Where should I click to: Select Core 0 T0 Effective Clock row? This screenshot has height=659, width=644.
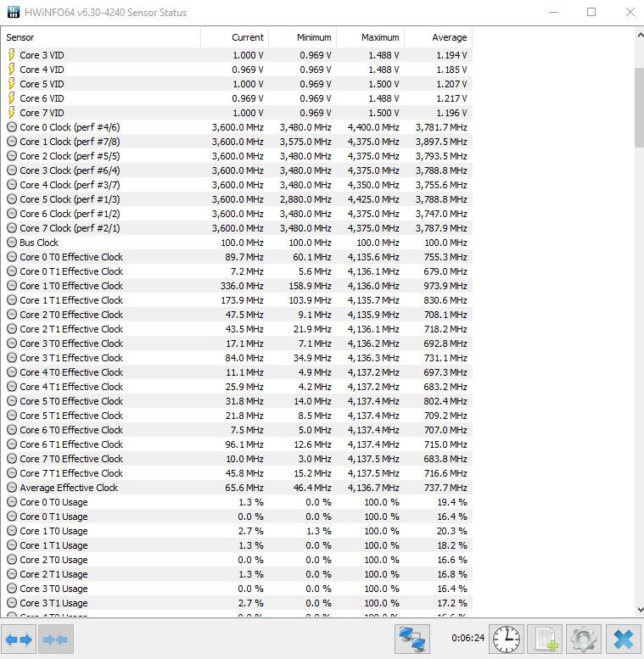(x=237, y=257)
